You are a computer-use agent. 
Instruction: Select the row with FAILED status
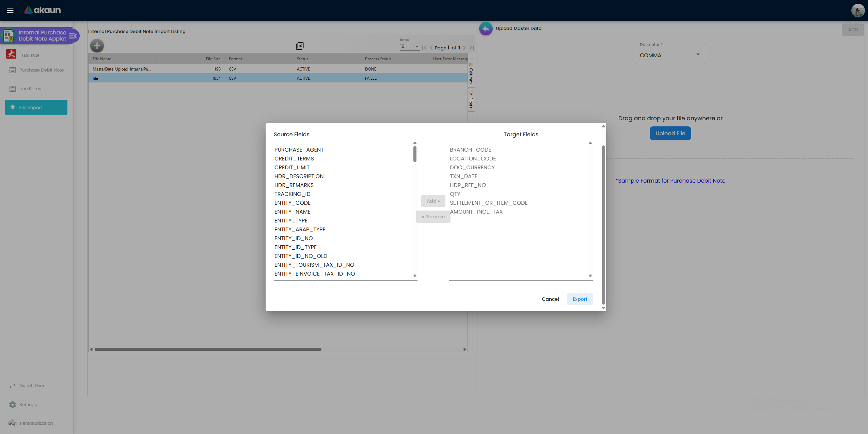[278, 78]
